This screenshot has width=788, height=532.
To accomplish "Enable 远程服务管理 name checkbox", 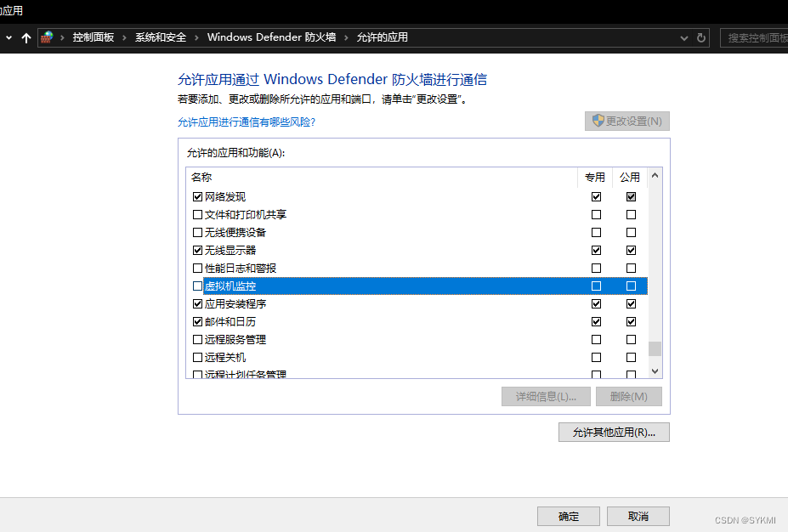I will point(197,340).
